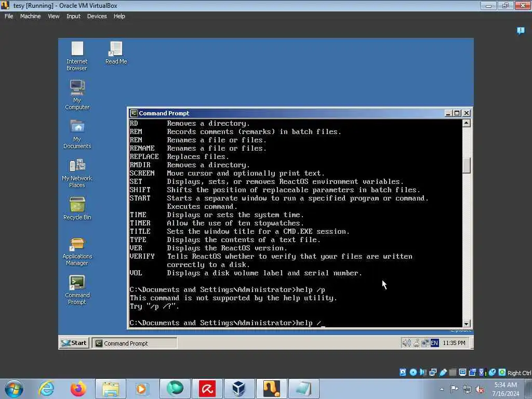Click VirtualBox network adapters status icon
The image size is (532, 399).
tap(433, 372)
